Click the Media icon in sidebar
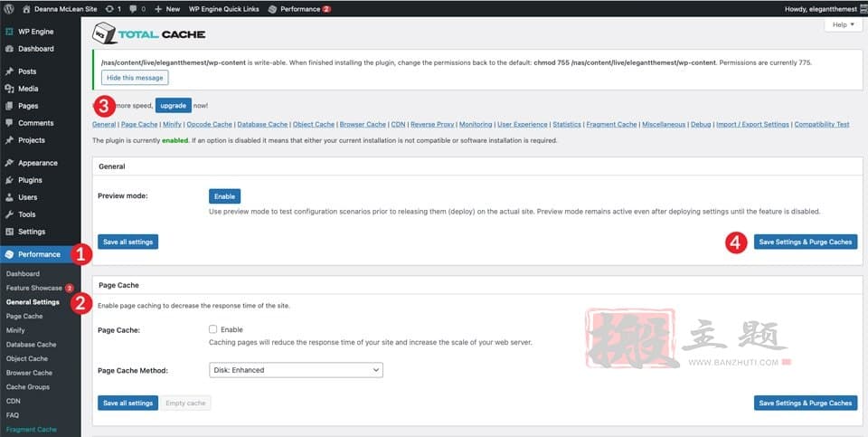This screenshot has height=437, width=868. 9,89
